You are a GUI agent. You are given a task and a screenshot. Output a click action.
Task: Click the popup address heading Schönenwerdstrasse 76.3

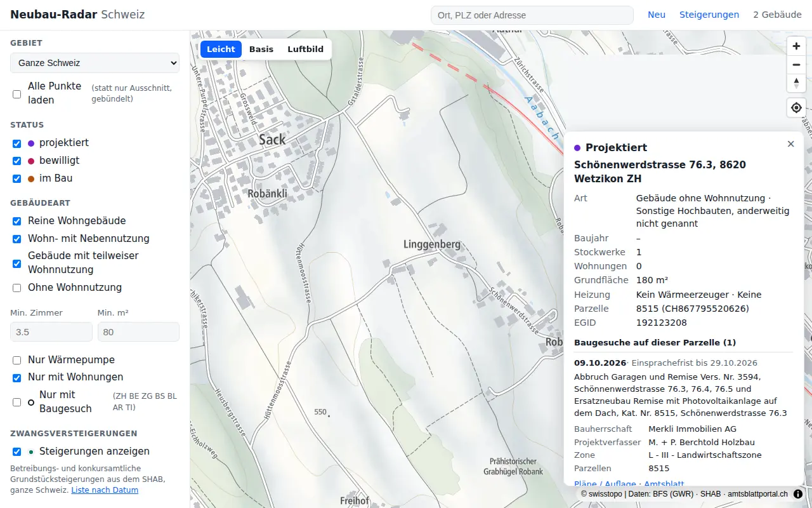(660, 172)
